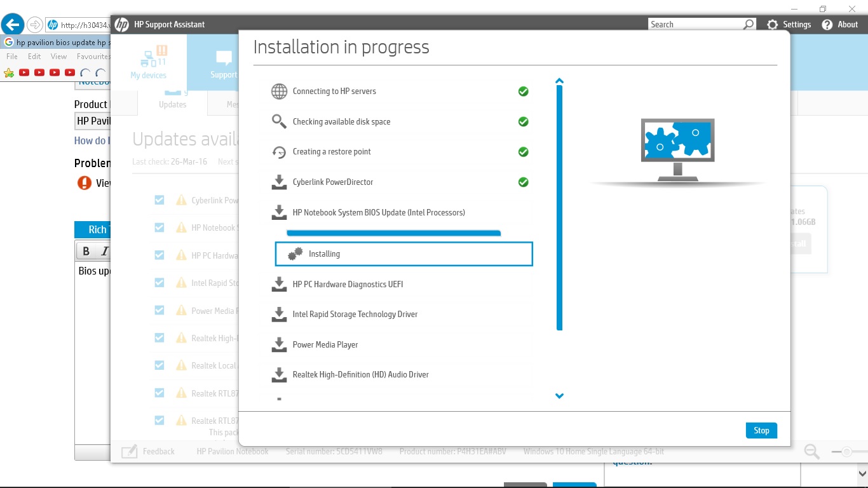Untick the HP Notebook update checkbox

[159, 227]
